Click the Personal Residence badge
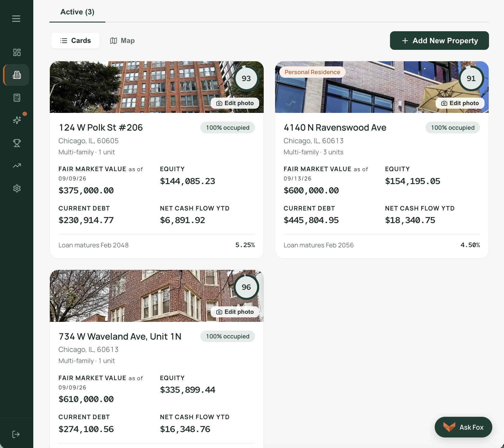Image resolution: width=504 pixels, height=448 pixels. click(312, 72)
